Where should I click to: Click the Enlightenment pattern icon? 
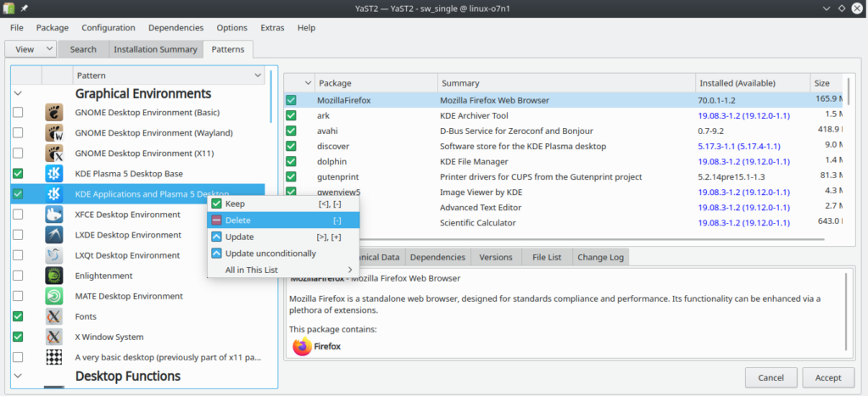(54, 276)
